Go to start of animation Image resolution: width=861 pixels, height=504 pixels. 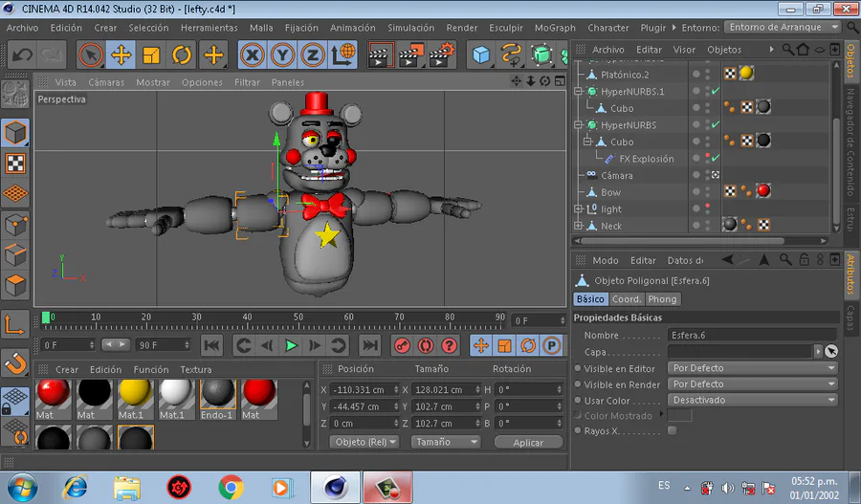[x=212, y=345]
